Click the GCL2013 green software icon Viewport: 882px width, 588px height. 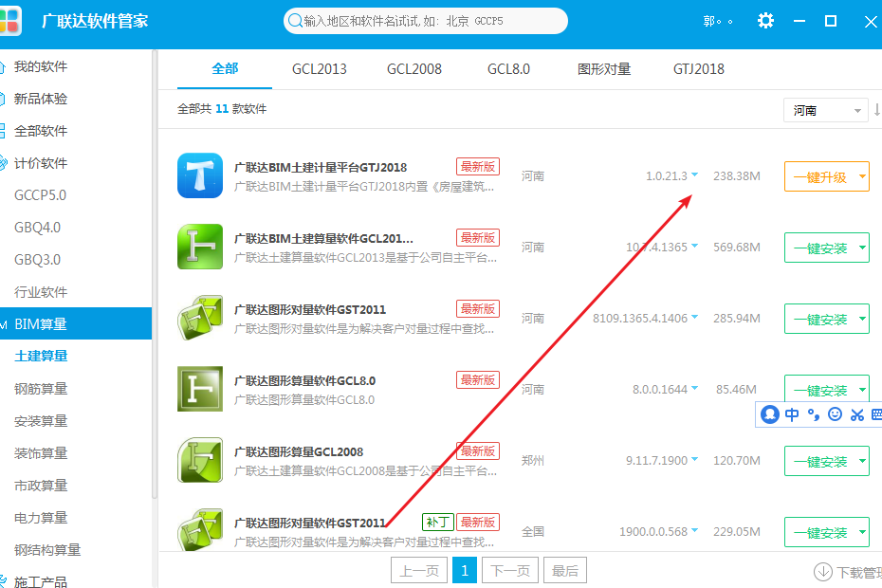(200, 247)
